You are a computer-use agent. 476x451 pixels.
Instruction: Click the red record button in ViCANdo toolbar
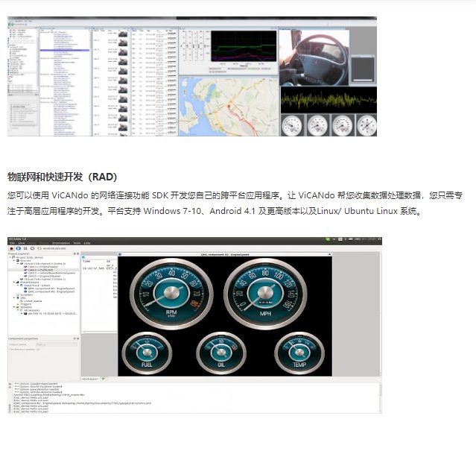point(11,248)
